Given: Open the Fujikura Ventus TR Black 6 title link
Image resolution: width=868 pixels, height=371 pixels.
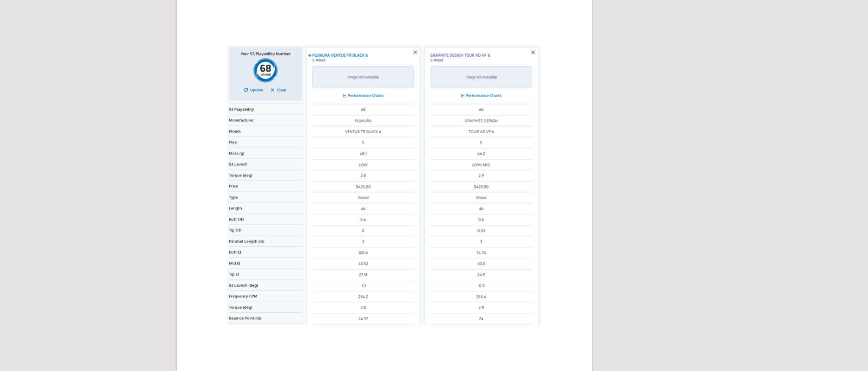Looking at the screenshot, I should (340, 55).
